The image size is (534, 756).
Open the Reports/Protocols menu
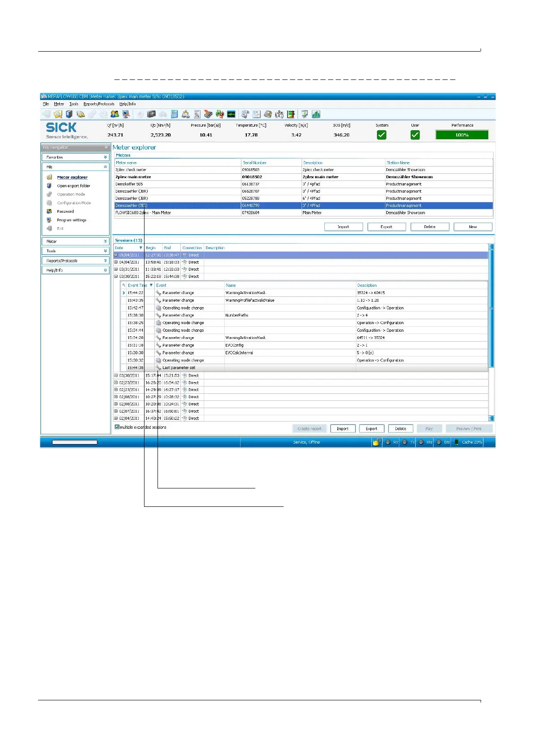pyautogui.click(x=99, y=104)
